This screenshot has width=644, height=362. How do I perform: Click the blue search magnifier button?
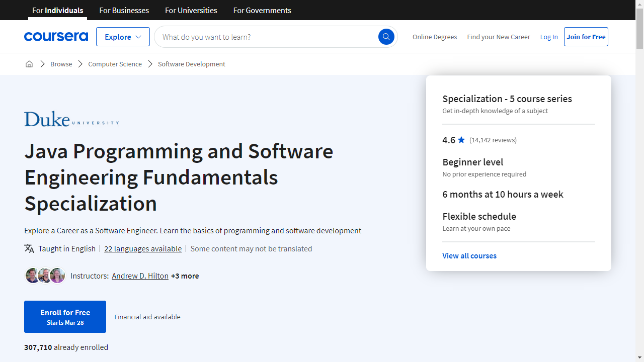(x=386, y=37)
